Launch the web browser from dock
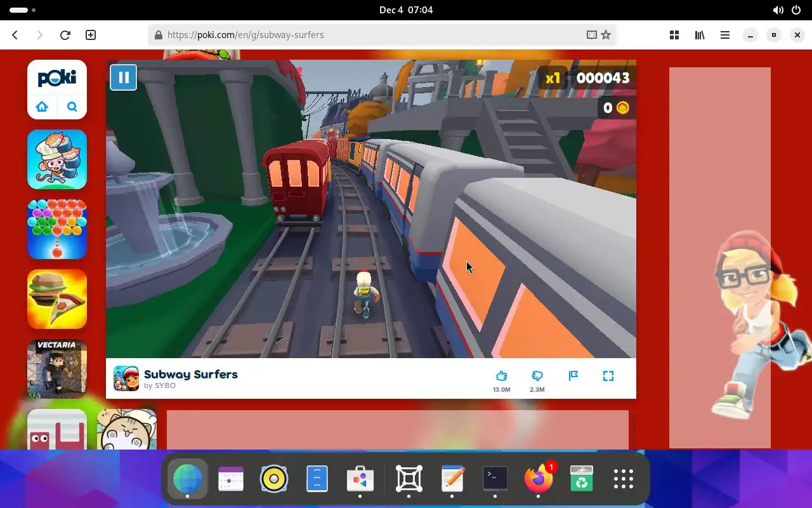Viewport: 812px width, 508px height. [x=187, y=479]
